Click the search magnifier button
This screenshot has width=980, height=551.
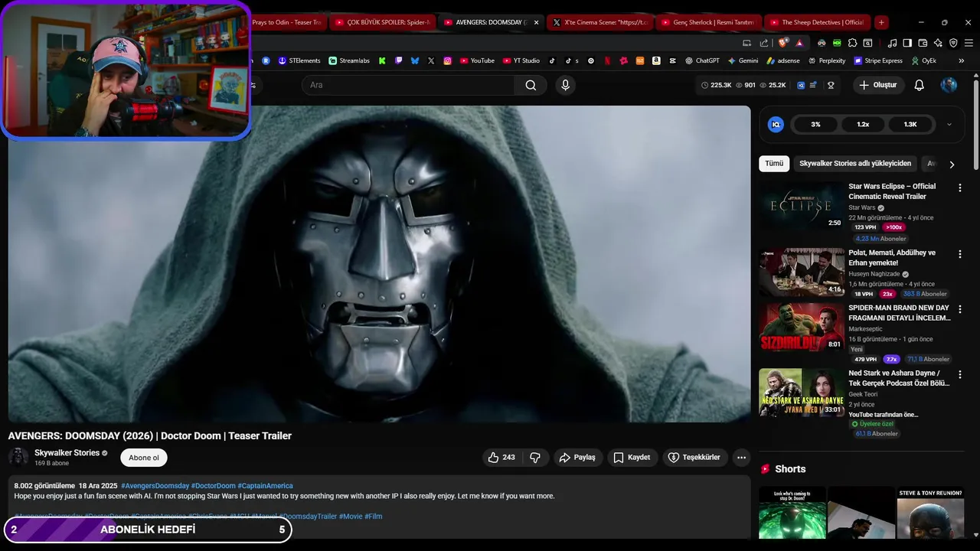click(531, 85)
